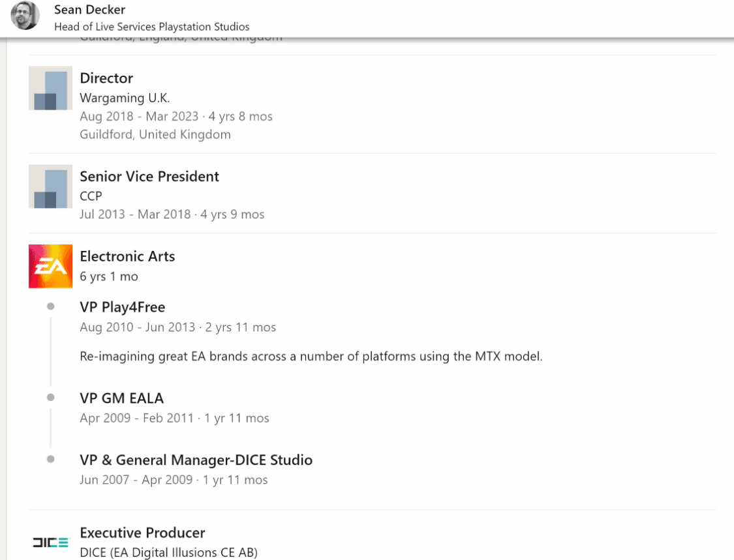The width and height of the screenshot is (734, 560).
Task: Open the VP GM EALA role title
Action: click(122, 398)
